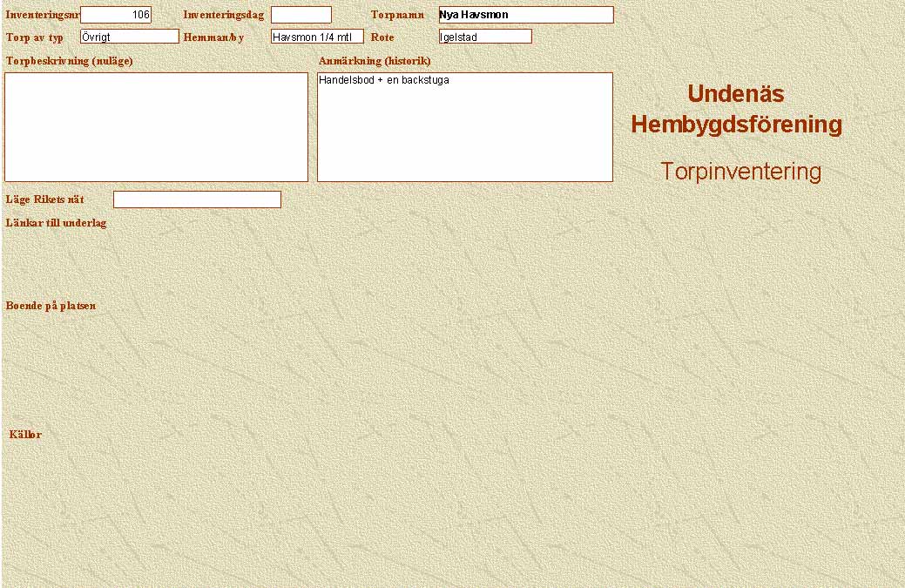Screen dimensions: 905x588
Task: Click the Anmärkning text area with Handelsbod text
Action: coord(465,127)
